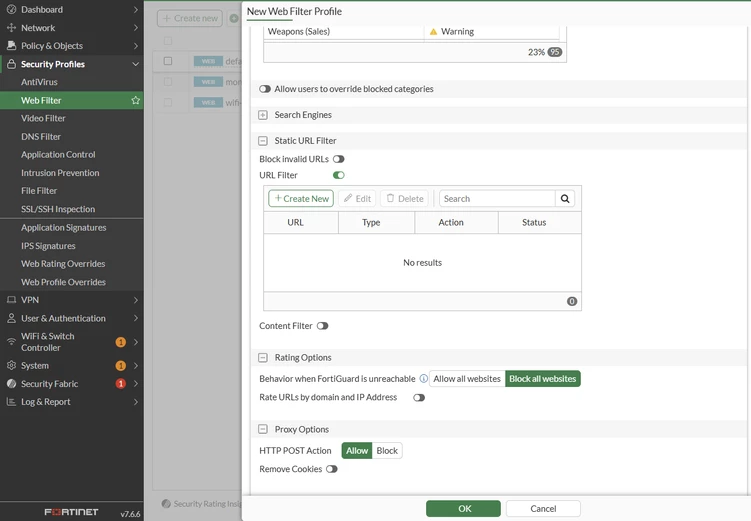Click the WiFi & Switch Controller badge

pos(121,342)
